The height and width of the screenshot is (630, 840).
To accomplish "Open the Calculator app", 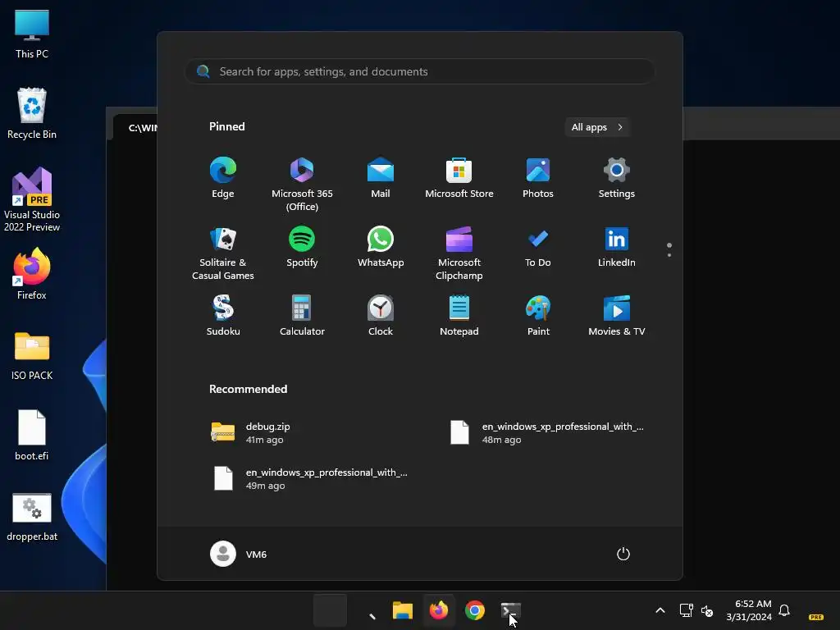I will click(x=302, y=316).
